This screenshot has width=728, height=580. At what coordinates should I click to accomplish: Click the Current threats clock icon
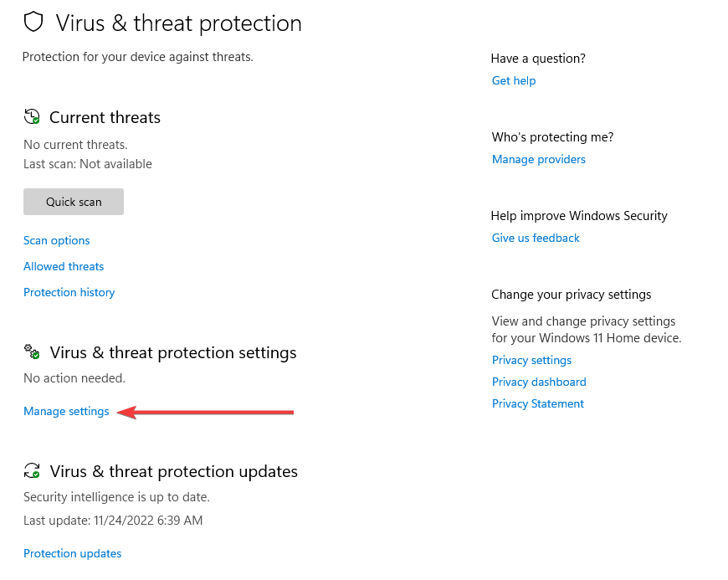pos(32,116)
